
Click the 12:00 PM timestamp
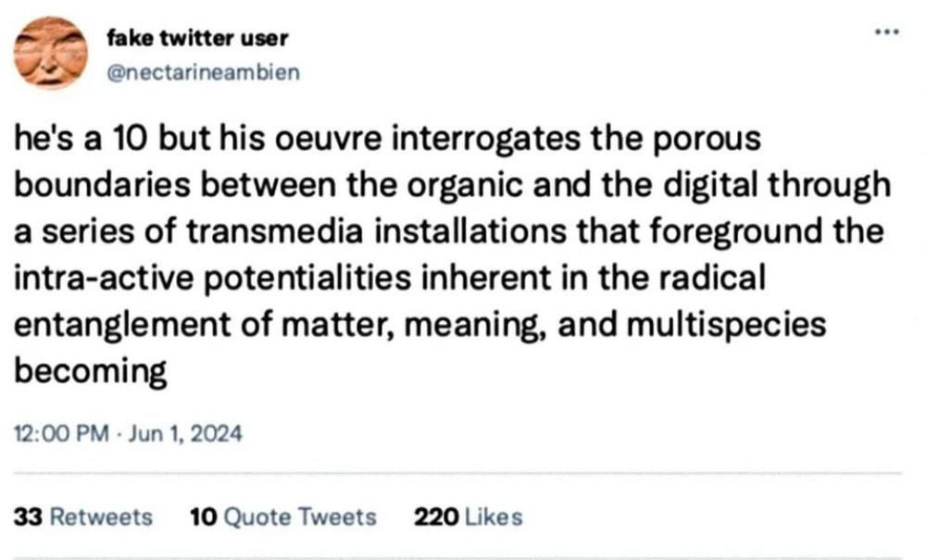coord(61,434)
